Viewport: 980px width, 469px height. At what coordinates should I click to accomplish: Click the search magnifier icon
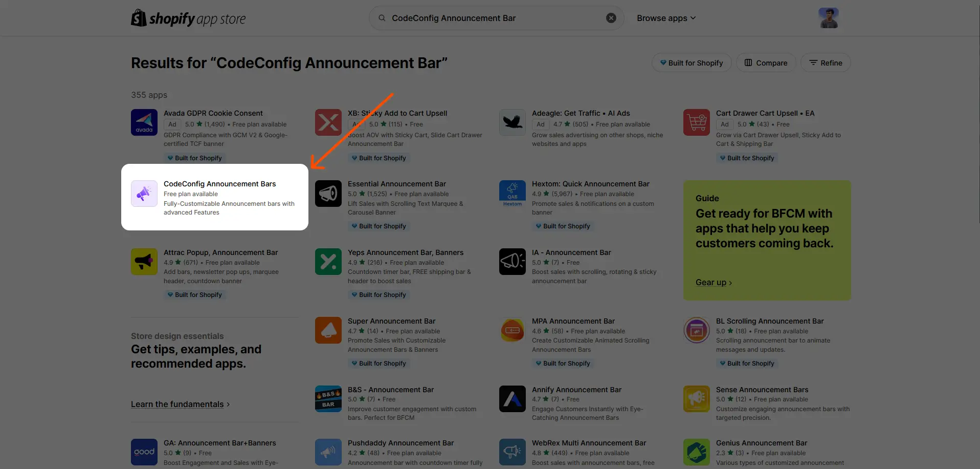tap(382, 18)
